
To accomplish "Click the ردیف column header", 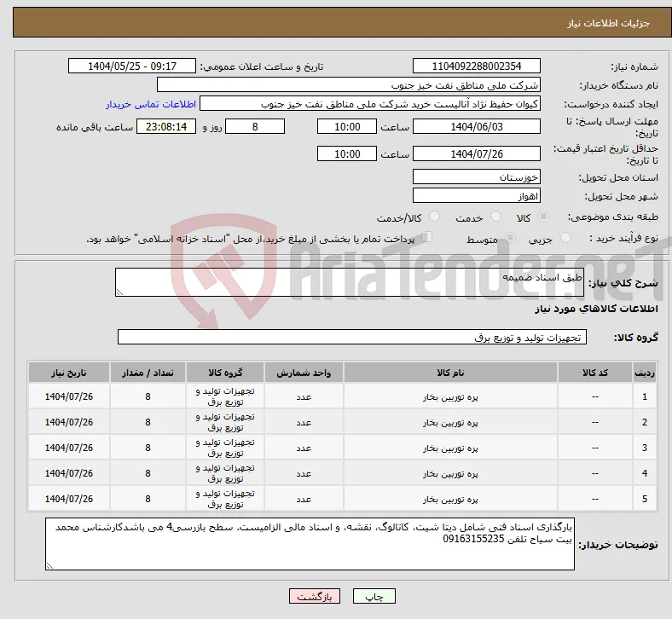I will [645, 373].
